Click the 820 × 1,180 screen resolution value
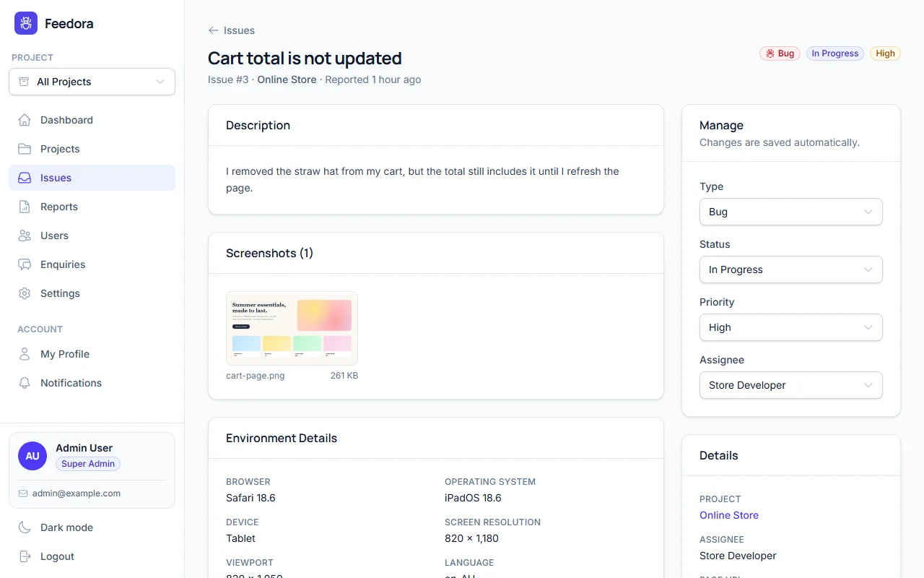 pyautogui.click(x=471, y=538)
